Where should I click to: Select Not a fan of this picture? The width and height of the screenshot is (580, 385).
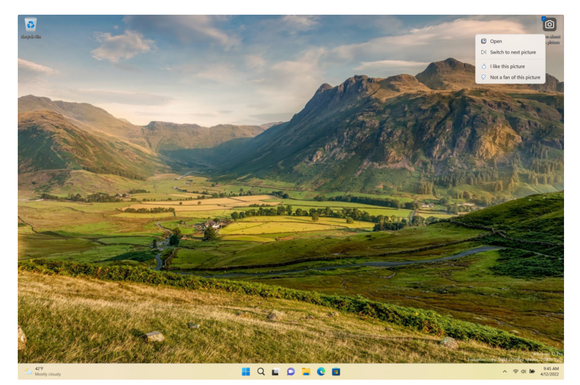(510, 77)
